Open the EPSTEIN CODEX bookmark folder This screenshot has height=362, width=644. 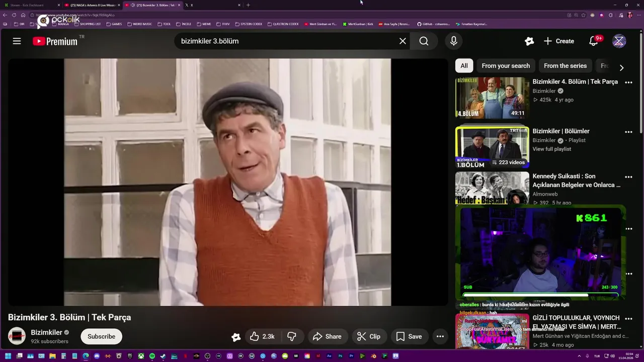pos(249,24)
